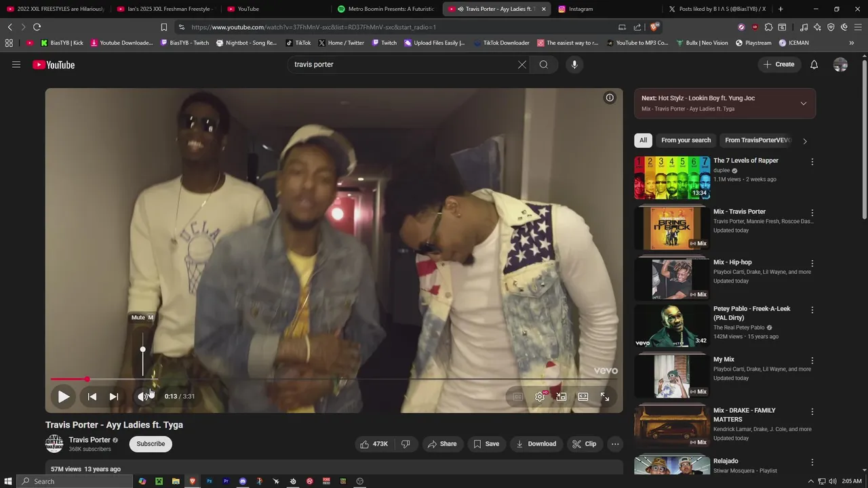Bookmark this page icon in address bar

pos(163,27)
